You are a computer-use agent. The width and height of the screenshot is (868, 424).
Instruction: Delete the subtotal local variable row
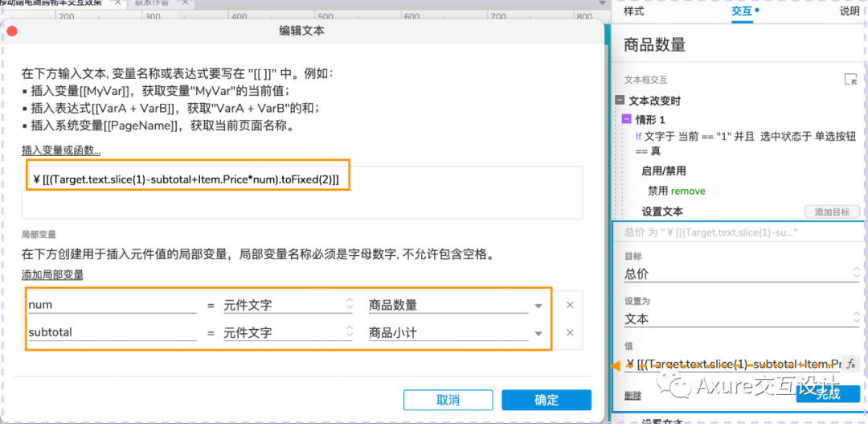pos(570,332)
